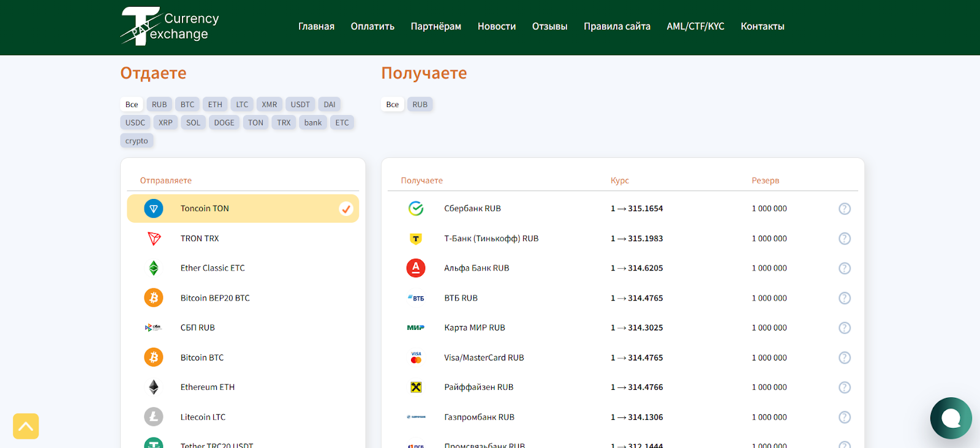Viewport: 980px width, 448px height.
Task: Select the Все filter under Получаете
Action: click(393, 105)
